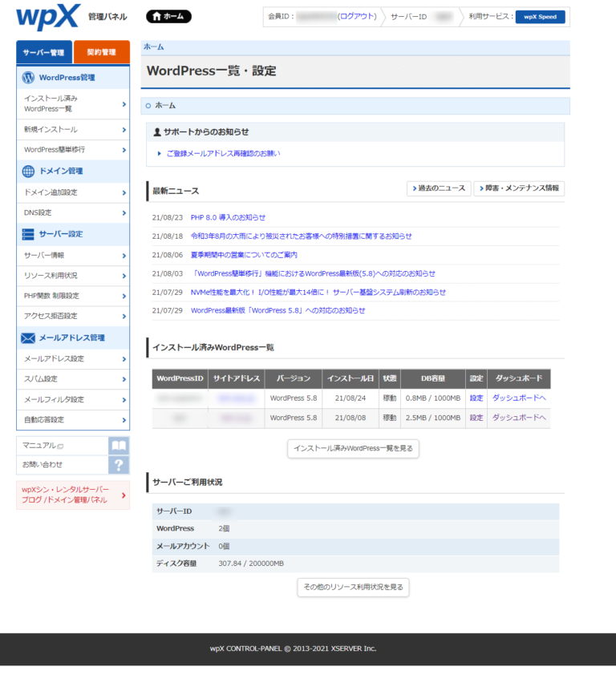Open ダッシュボードへ for 2.5MB row
The image size is (616, 679).
pos(518,418)
